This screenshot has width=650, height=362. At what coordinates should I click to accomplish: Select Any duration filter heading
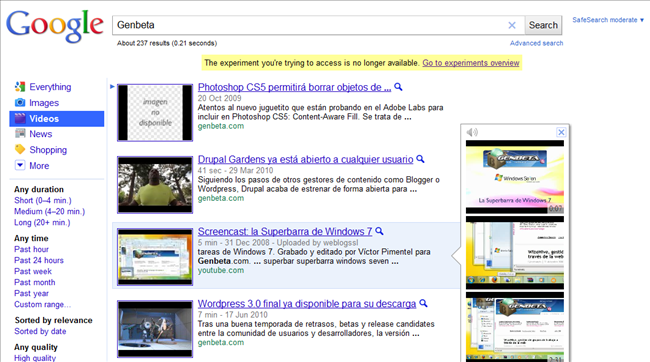click(x=39, y=190)
